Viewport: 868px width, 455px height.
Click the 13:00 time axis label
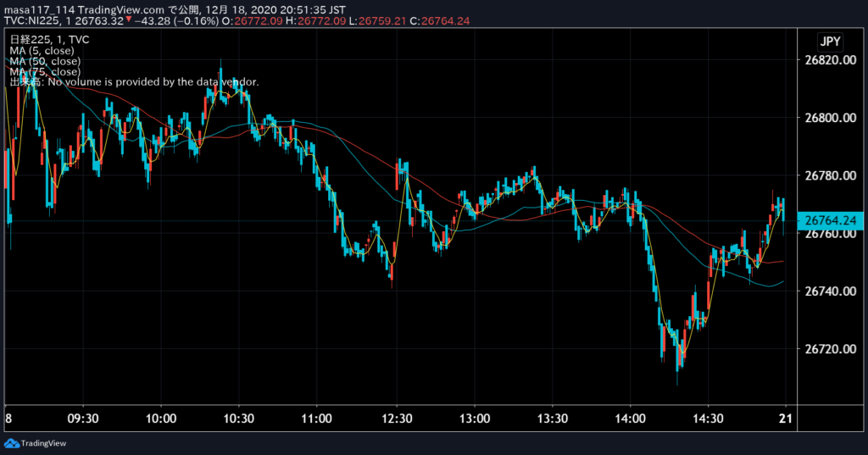tap(475, 419)
